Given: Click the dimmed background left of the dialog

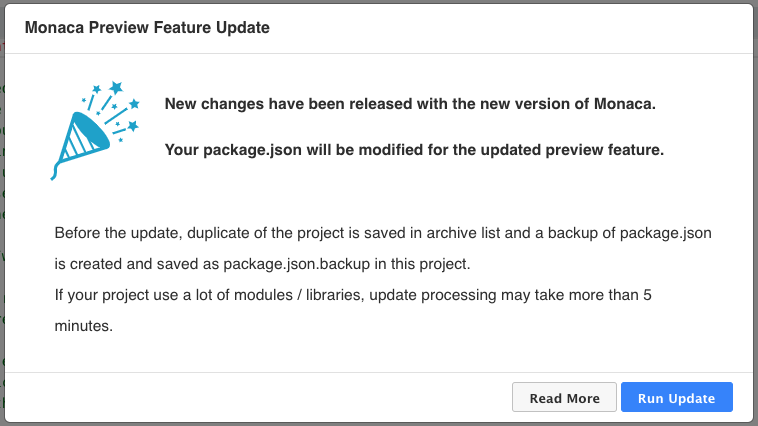Looking at the screenshot, I should point(2,250).
